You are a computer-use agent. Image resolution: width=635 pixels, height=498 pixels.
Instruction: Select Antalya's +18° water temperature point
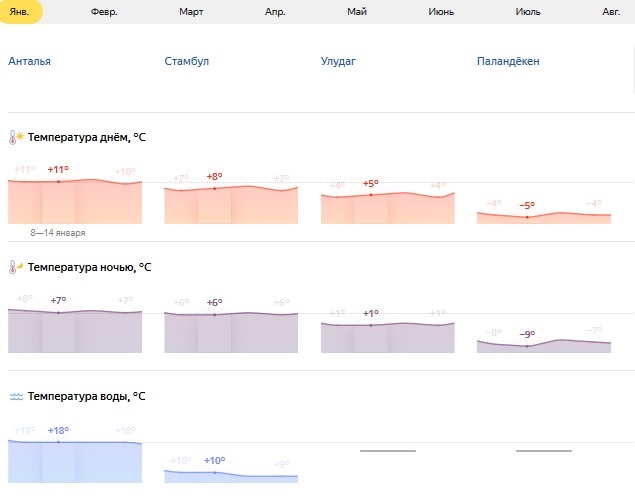pyautogui.click(x=58, y=442)
